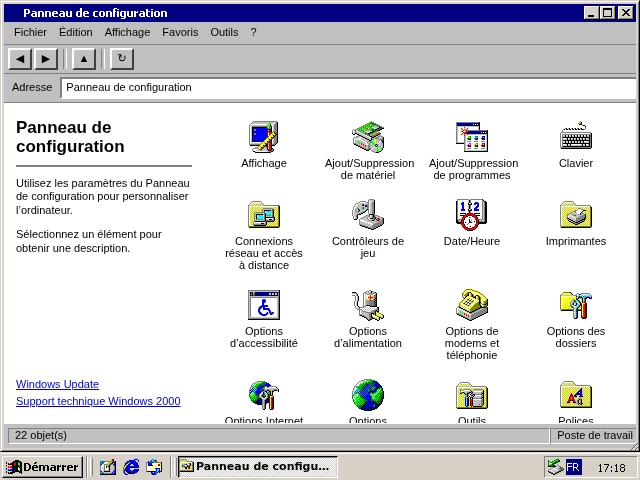
Task: Open the Favoris menu
Action: tap(180, 32)
